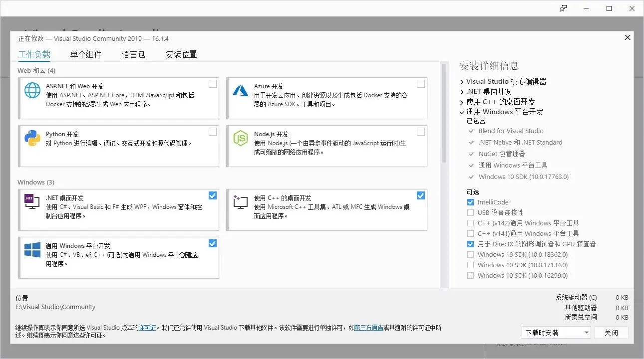
Task: Check USB 设备连接性 option
Action: (x=470, y=213)
